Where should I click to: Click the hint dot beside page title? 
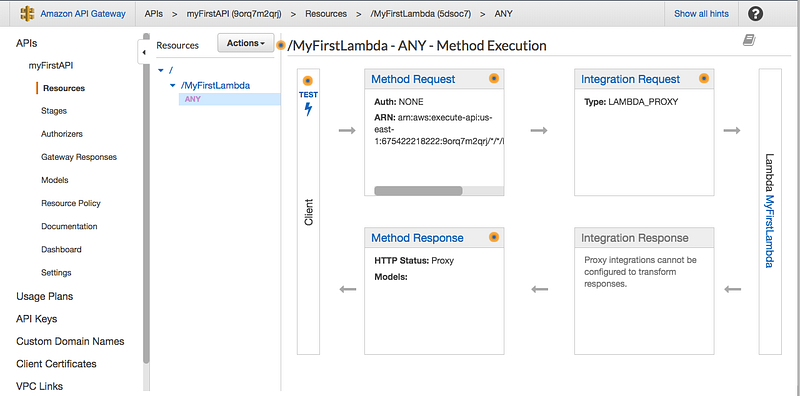coord(281,45)
